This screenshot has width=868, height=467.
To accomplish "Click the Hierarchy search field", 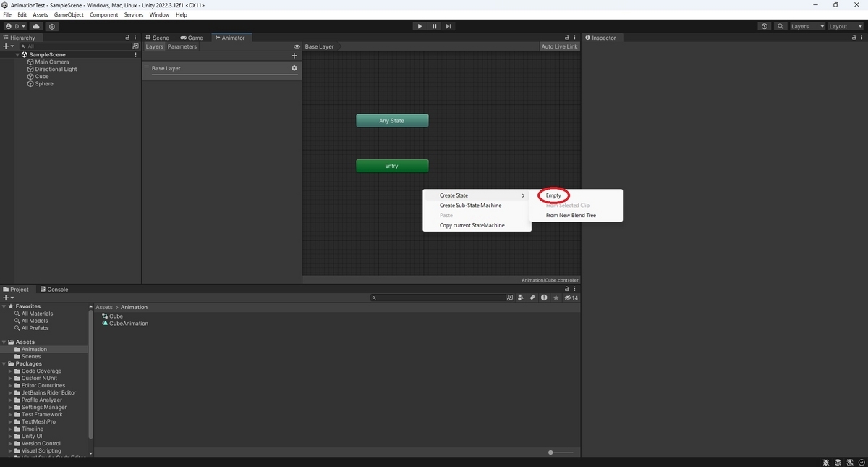I will 74,46.
